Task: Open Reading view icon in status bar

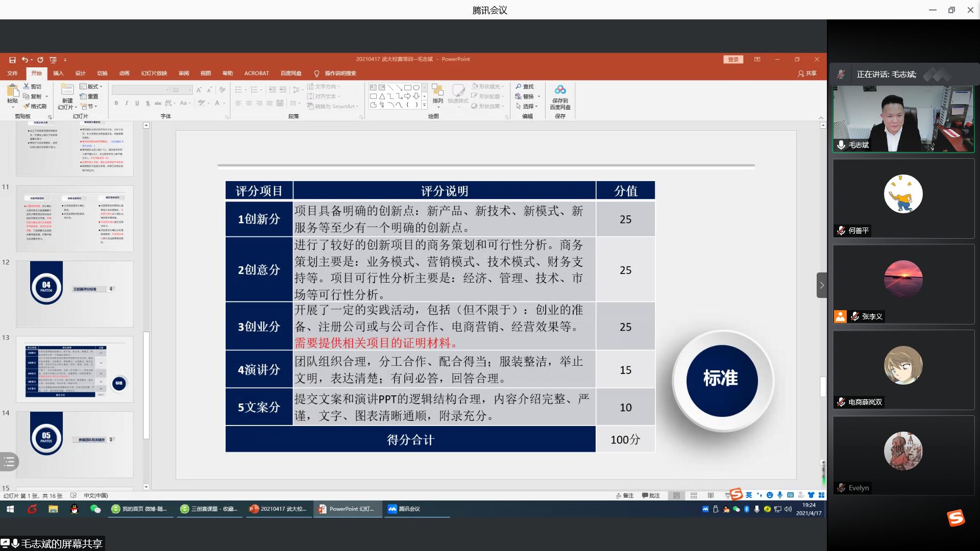Action: click(x=710, y=495)
